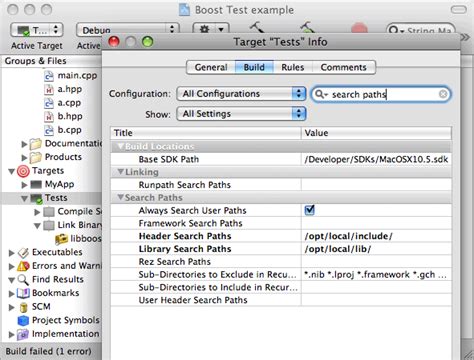Click the red Targets bullseye icon
The width and height of the screenshot is (474, 360).
click(23, 171)
